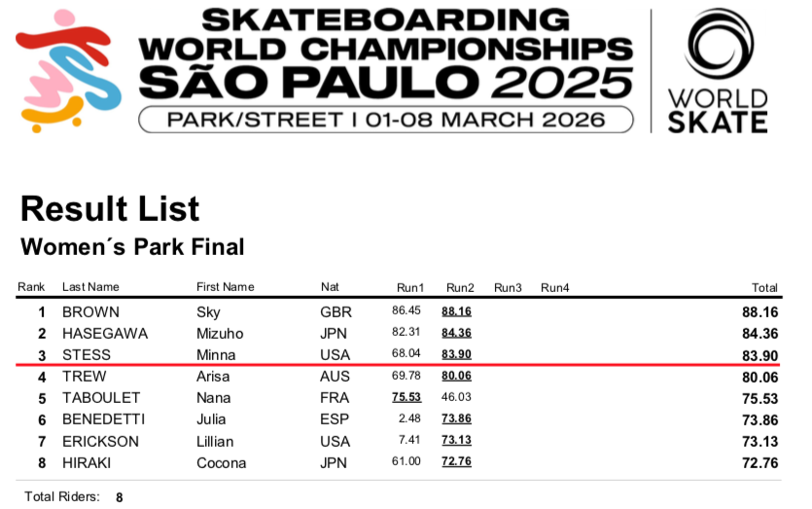The width and height of the screenshot is (812, 509).
Task: Click the Total Riders label
Action: 62,496
